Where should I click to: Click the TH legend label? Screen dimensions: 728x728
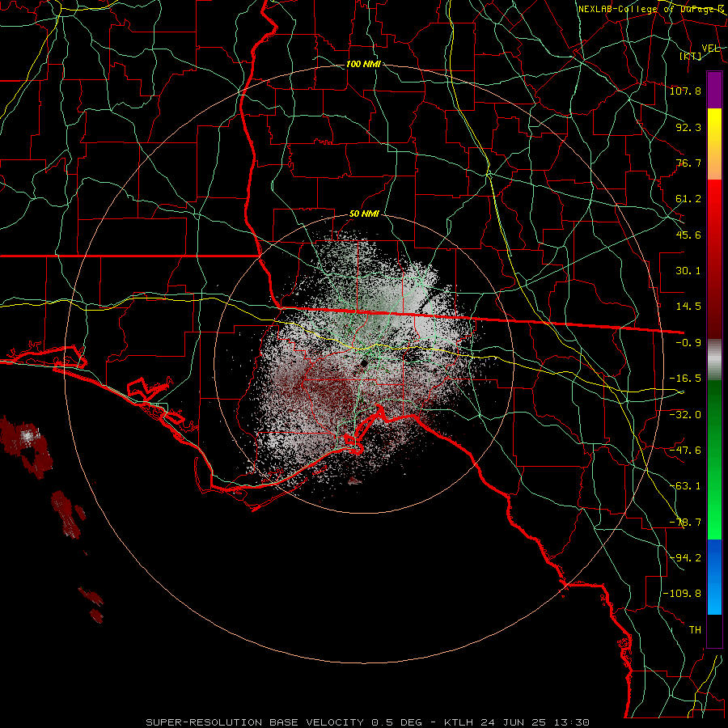pyautogui.click(x=695, y=630)
